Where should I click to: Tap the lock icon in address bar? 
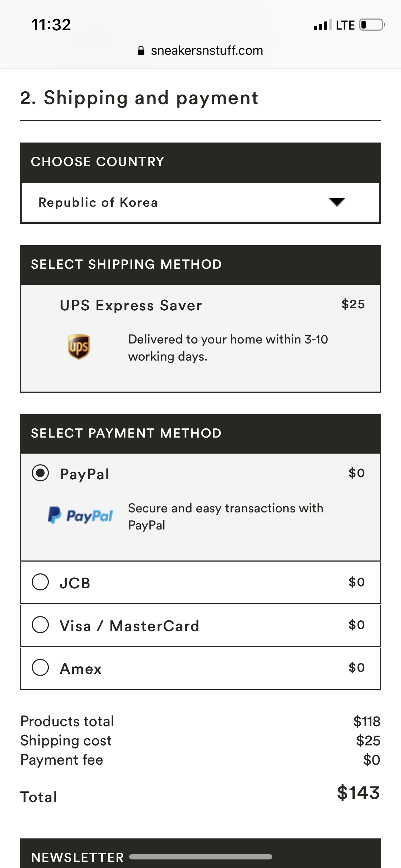click(141, 51)
